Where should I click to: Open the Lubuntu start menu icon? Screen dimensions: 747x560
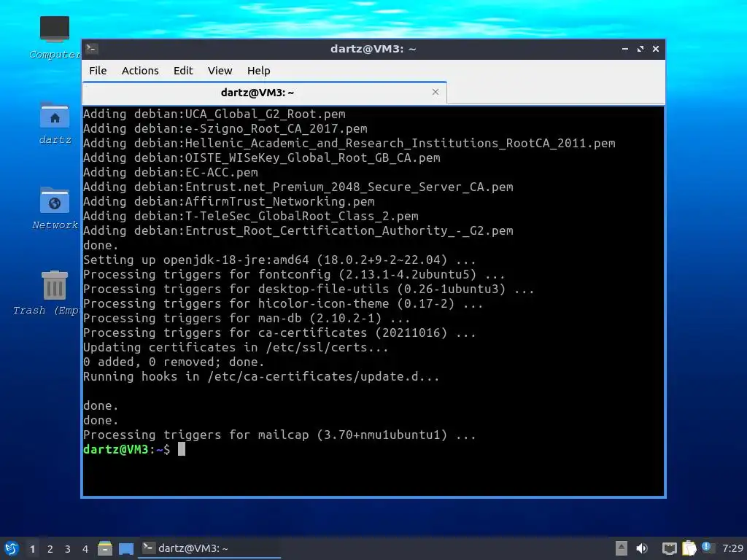click(12, 548)
